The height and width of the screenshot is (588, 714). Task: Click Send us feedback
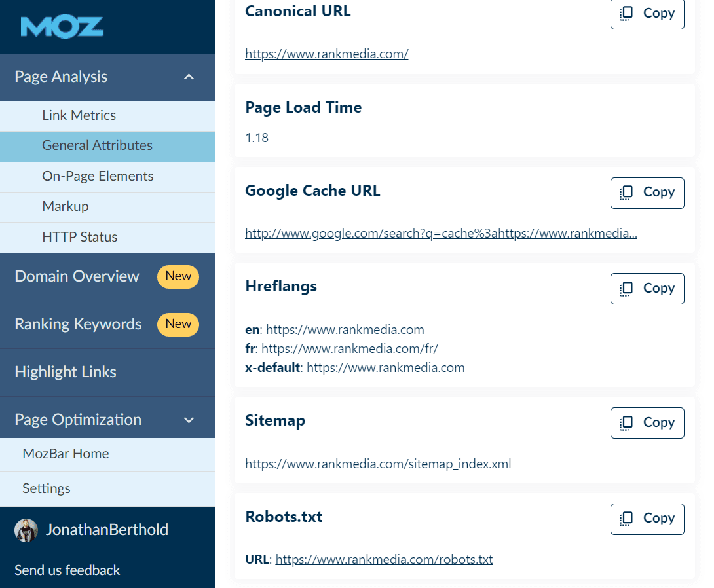[x=67, y=570]
